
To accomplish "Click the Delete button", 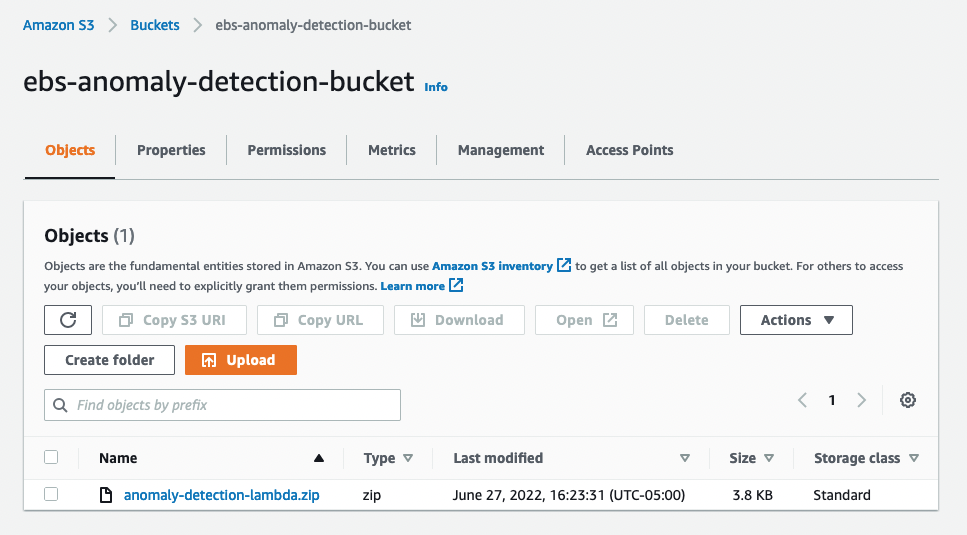I will click(686, 320).
